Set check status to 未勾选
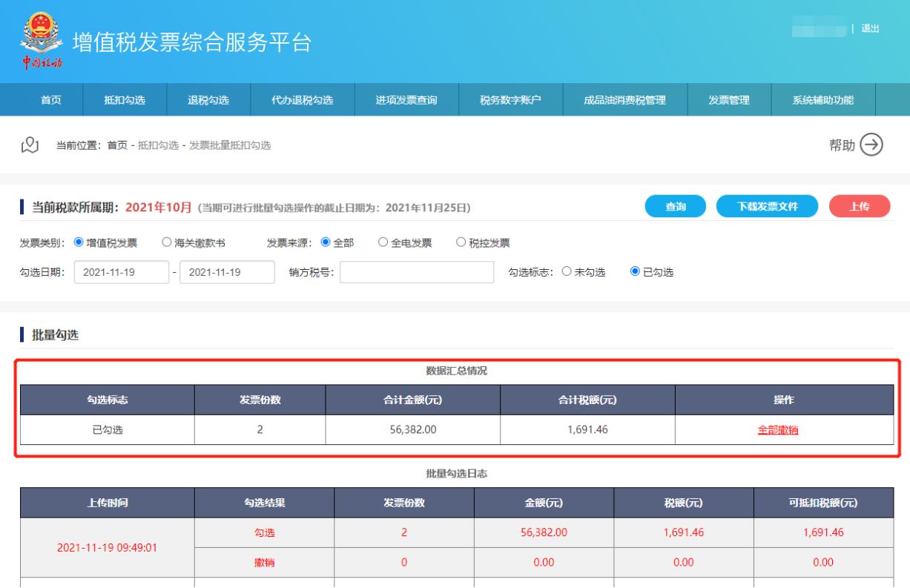The image size is (910, 588). coord(566,272)
